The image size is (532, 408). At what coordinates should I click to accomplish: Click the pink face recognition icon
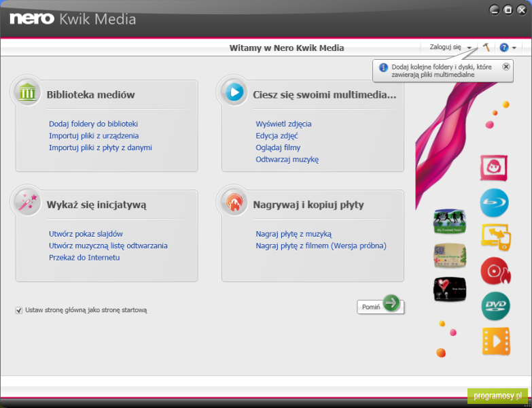(x=494, y=168)
